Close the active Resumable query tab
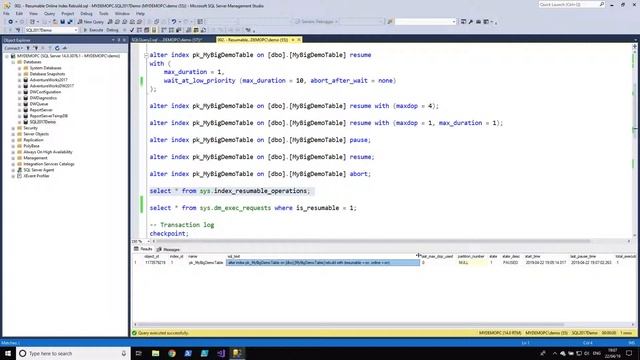This screenshot has width=640, height=360. tap(299, 40)
